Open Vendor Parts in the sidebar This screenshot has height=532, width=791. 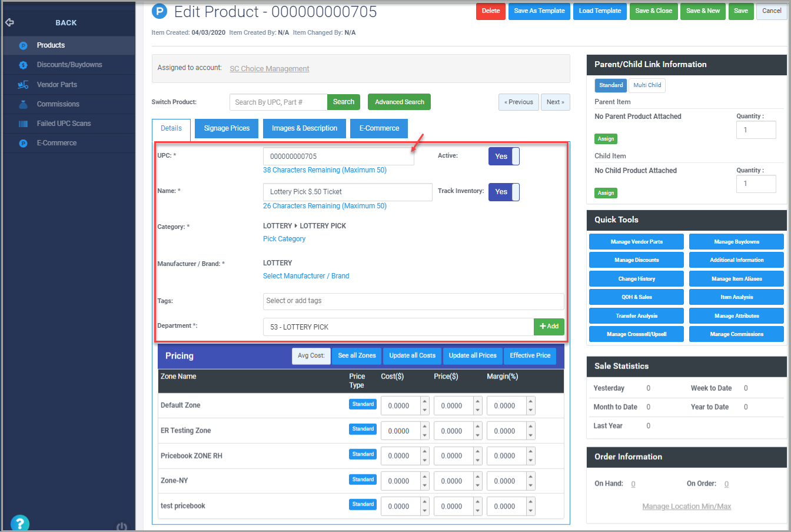[57, 85]
